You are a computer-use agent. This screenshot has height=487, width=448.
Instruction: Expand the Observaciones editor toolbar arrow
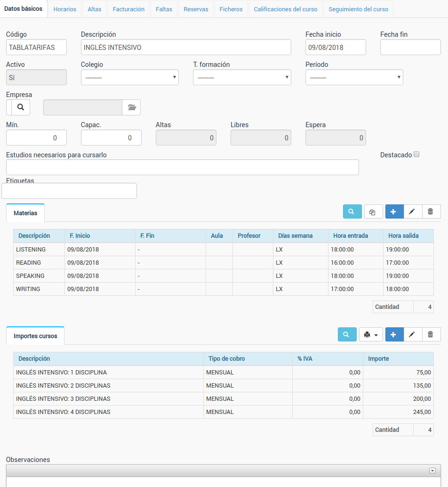click(x=432, y=471)
